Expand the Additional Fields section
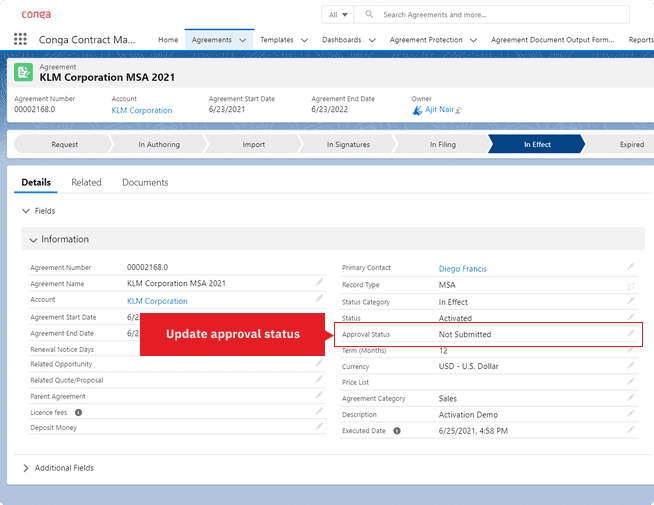Viewport: 654px width, 505px height. 26,468
